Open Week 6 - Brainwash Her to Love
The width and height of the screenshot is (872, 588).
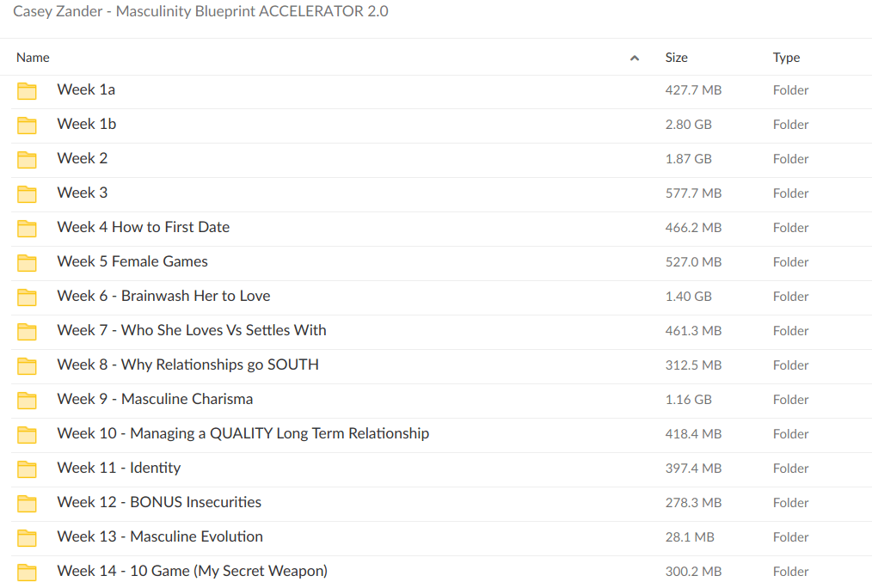click(163, 296)
